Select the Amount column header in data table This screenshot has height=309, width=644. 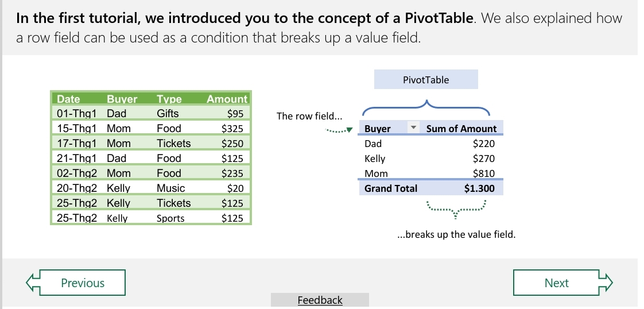227,99
